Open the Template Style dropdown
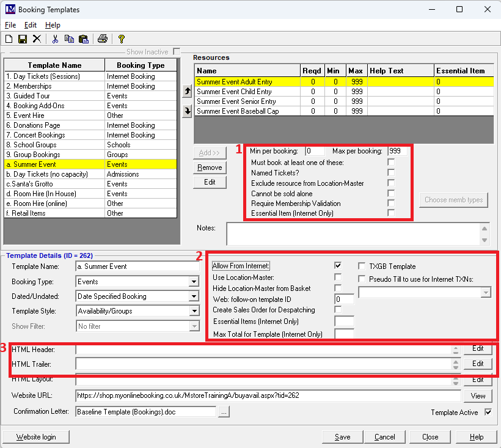 [194, 311]
